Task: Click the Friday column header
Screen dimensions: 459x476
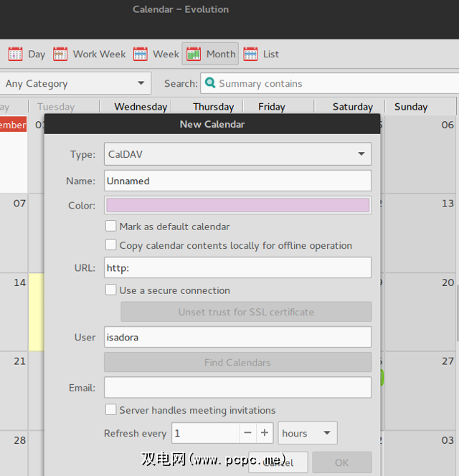Action: coord(272,107)
